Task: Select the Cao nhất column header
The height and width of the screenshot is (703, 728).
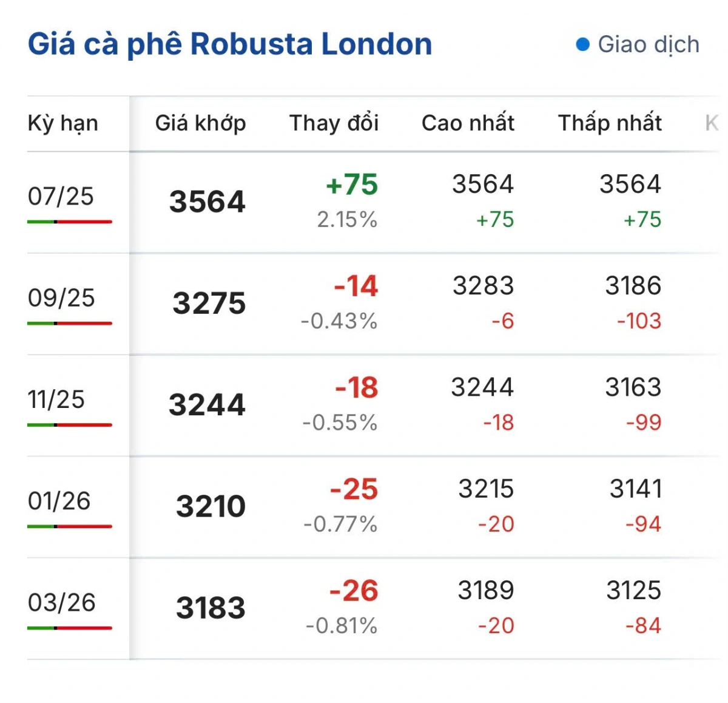Action: click(x=468, y=123)
